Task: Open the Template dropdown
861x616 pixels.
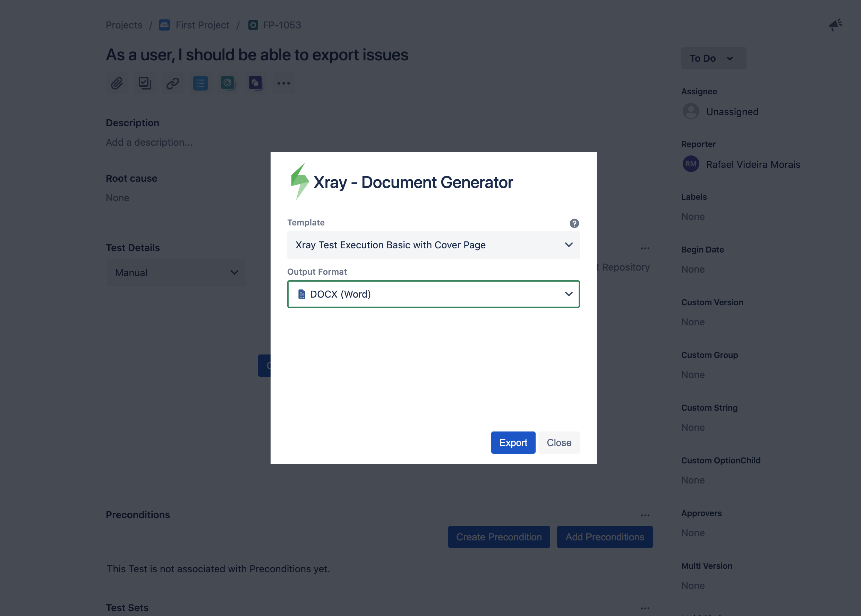Action: point(433,245)
